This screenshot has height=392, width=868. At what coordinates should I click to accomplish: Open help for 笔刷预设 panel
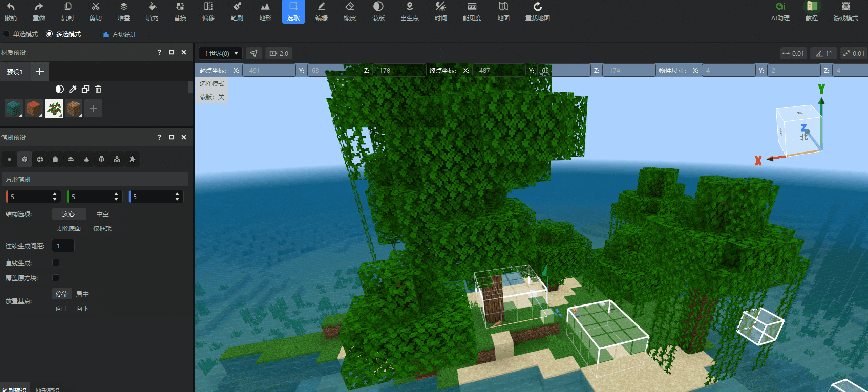159,137
